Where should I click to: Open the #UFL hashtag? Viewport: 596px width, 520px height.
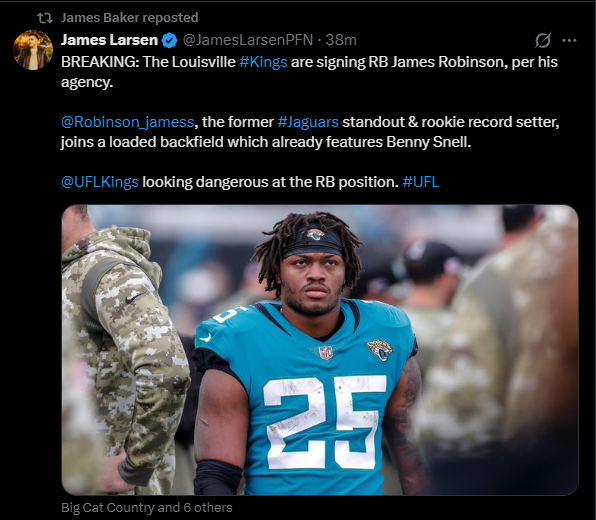pyautogui.click(x=421, y=182)
